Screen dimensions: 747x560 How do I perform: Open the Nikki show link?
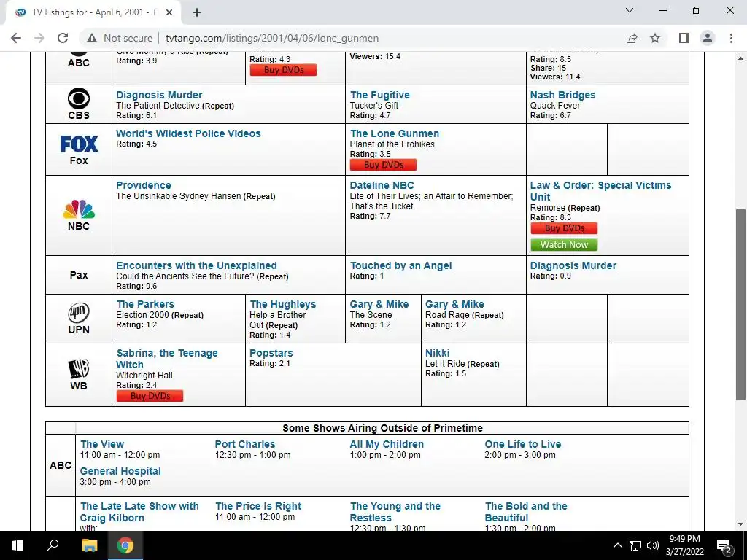(438, 354)
